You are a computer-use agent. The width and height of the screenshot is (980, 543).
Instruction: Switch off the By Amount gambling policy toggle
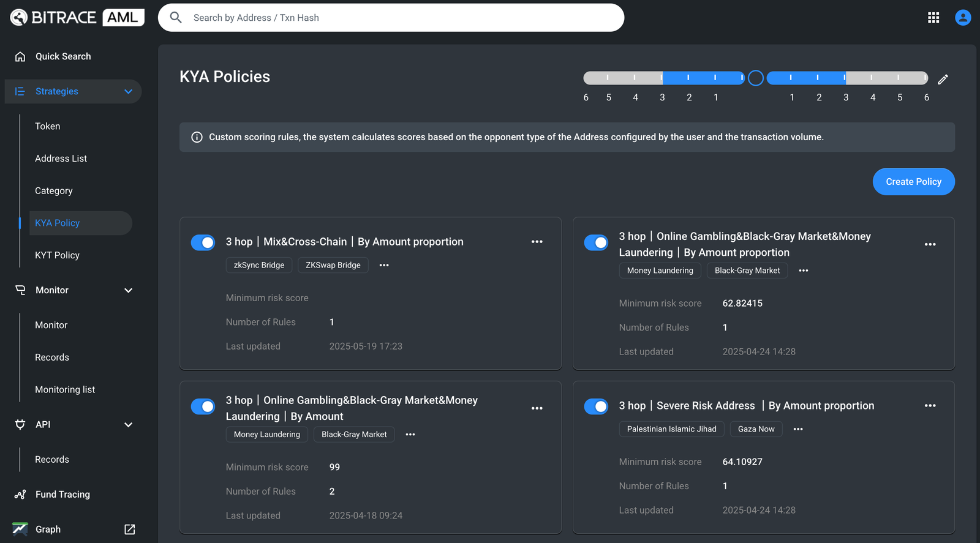[203, 406]
